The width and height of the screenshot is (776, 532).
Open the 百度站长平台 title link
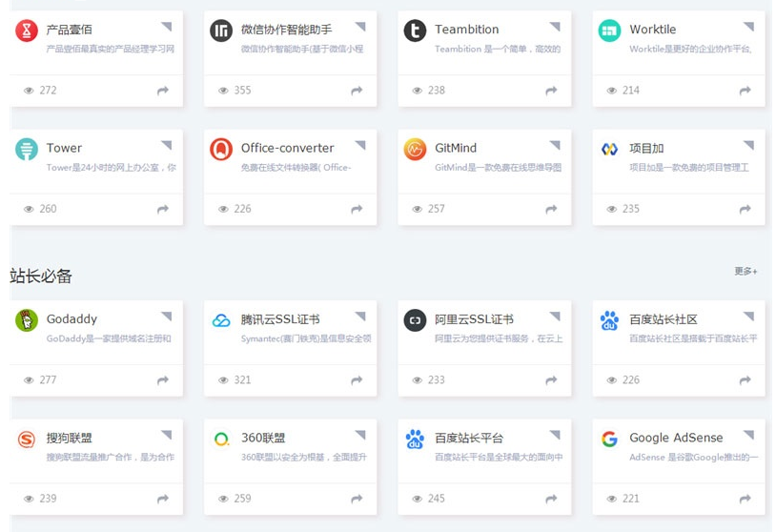point(469,438)
